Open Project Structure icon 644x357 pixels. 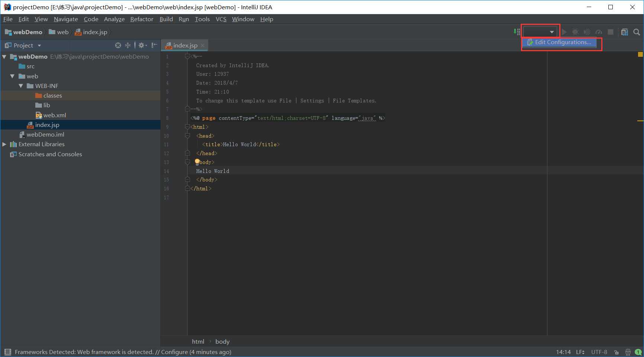625,32
